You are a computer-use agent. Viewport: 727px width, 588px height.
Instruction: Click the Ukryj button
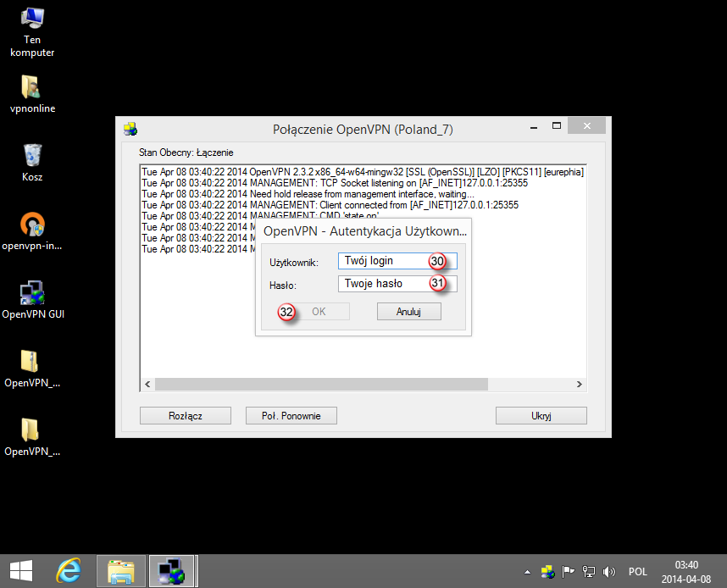tap(541, 415)
